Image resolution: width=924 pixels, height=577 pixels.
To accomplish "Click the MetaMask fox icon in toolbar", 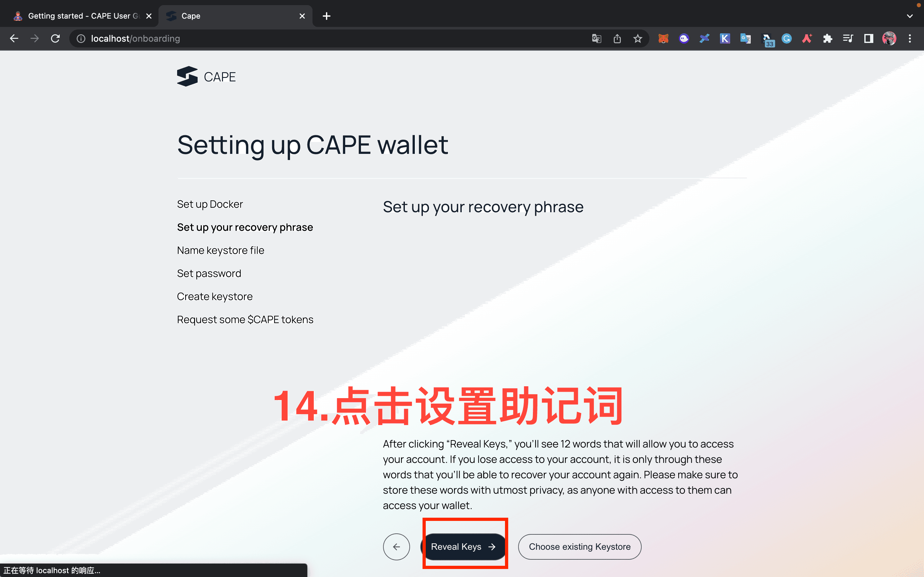I will [663, 38].
